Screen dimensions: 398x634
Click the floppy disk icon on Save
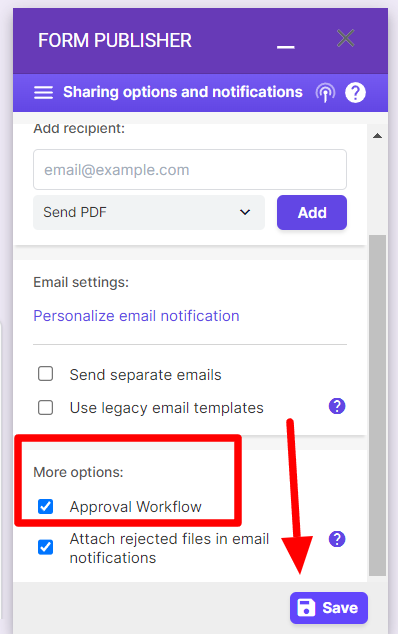306,607
